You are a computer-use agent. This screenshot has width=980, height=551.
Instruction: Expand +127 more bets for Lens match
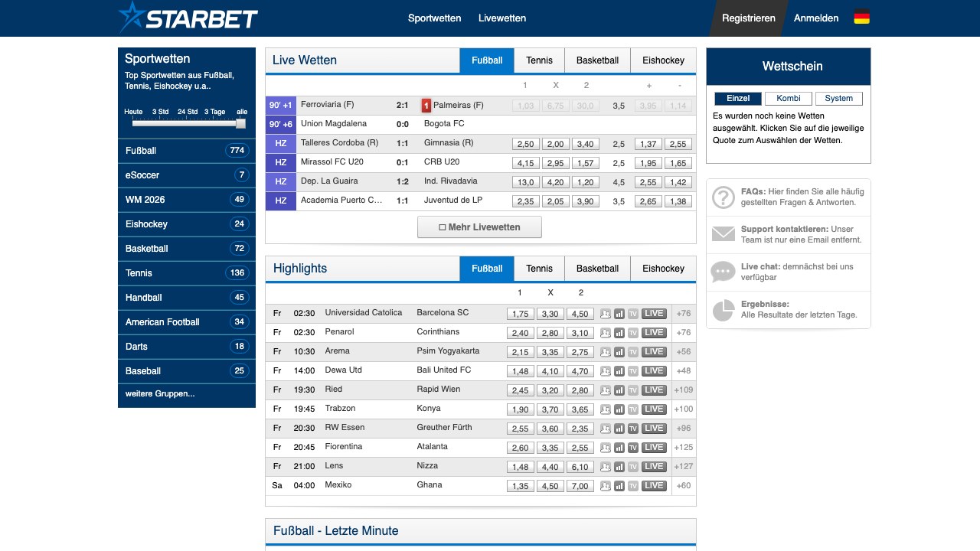point(684,467)
